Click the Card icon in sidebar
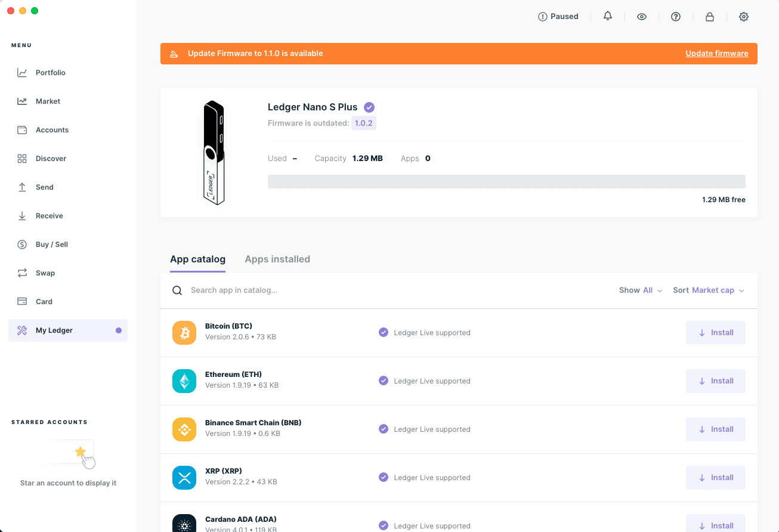Screen dimensions: 779x532 (x=22, y=302)
